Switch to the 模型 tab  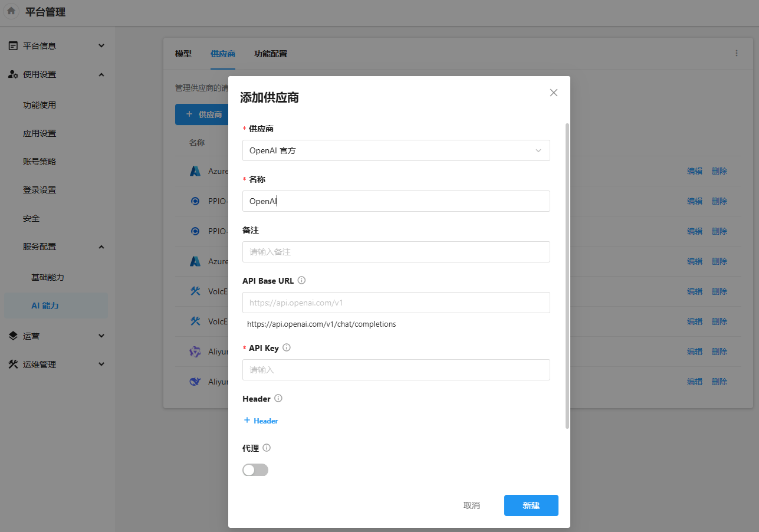(x=183, y=54)
